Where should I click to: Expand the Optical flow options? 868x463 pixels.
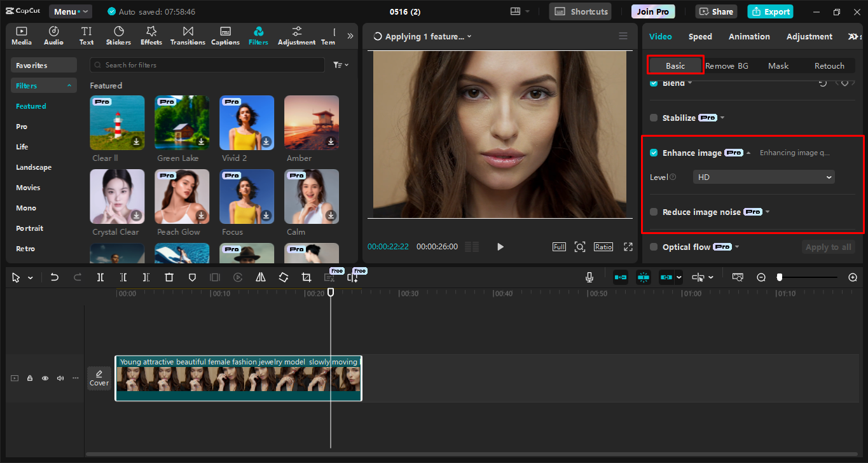tap(736, 247)
